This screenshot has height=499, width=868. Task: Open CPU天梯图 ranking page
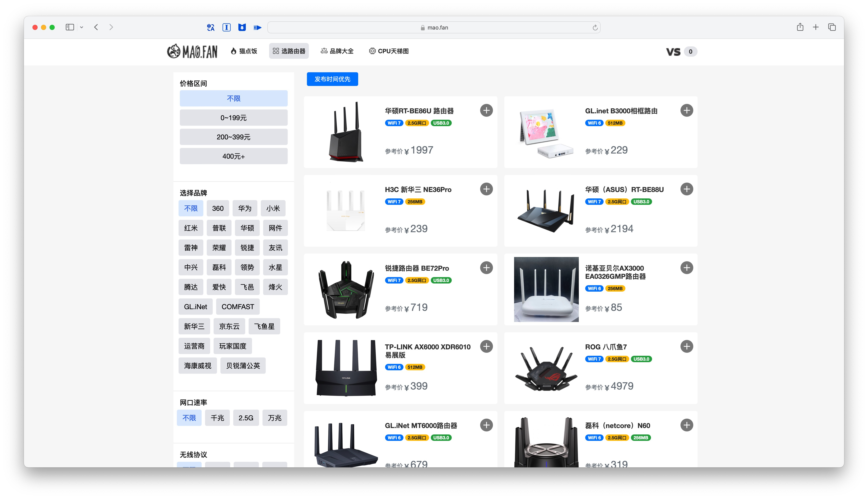coord(389,51)
